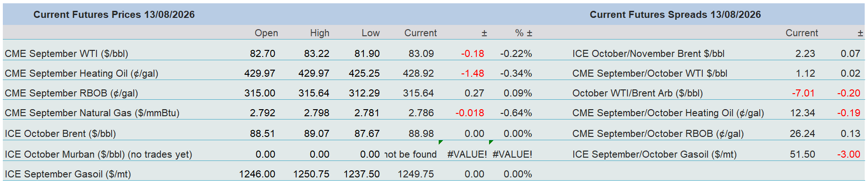The height and width of the screenshot is (184, 868).
Task: Click Natural Gas percent change -0.64%
Action: pyautogui.click(x=516, y=113)
